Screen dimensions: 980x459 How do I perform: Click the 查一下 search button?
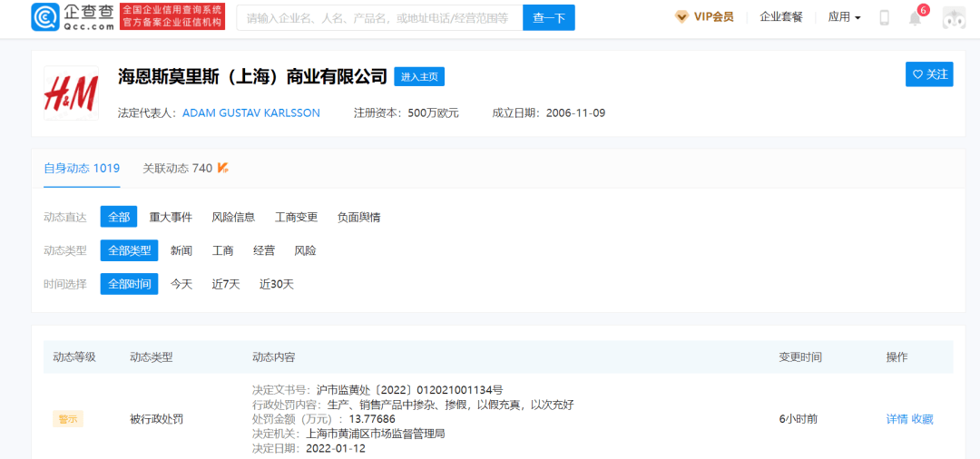[x=549, y=17]
